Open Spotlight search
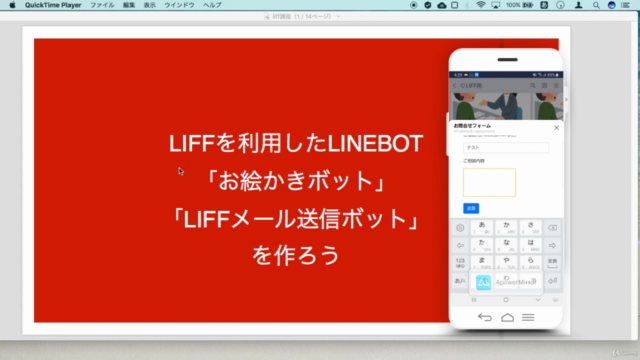The image size is (640, 360). (596, 5)
